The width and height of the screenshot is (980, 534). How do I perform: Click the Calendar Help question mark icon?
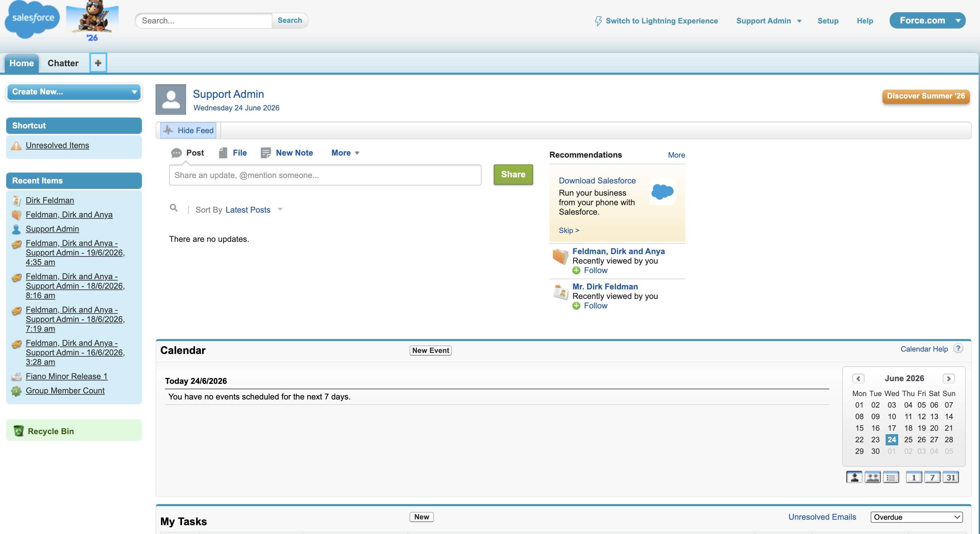[958, 348]
